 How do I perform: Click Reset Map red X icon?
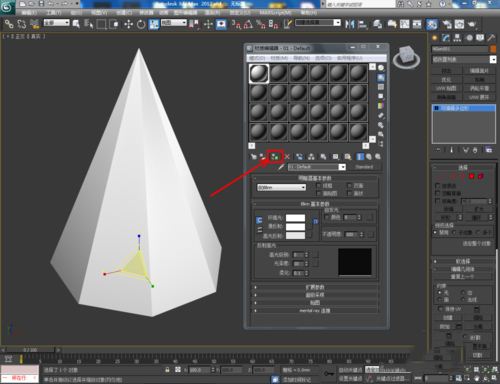tap(287, 156)
